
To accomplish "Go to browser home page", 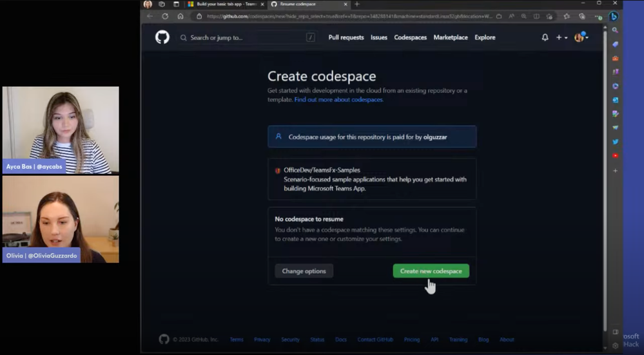I will click(x=181, y=16).
